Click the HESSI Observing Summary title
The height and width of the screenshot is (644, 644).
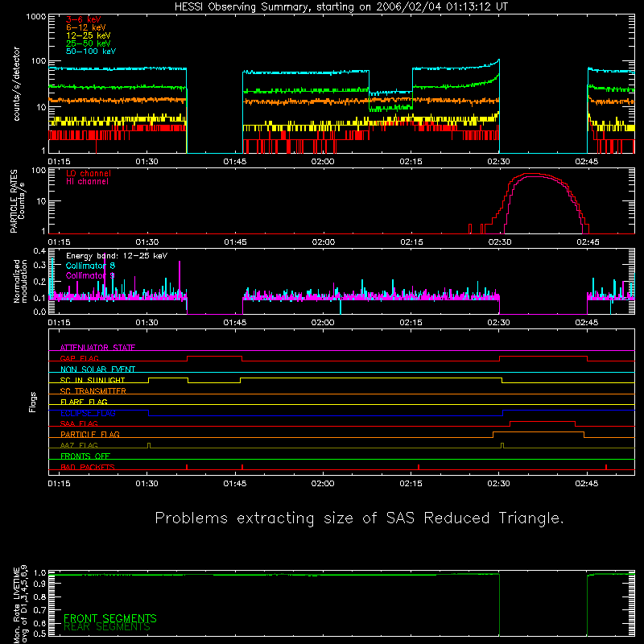pos(341,7)
